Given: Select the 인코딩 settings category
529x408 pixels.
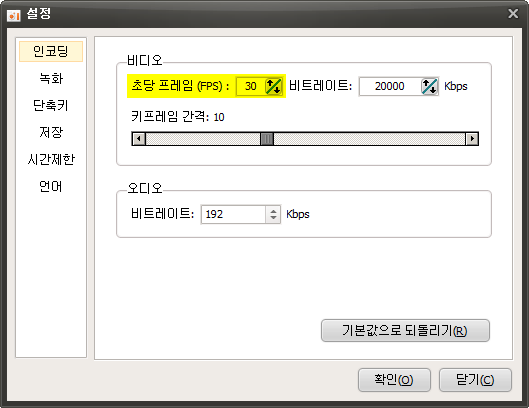Looking at the screenshot, I should point(51,51).
